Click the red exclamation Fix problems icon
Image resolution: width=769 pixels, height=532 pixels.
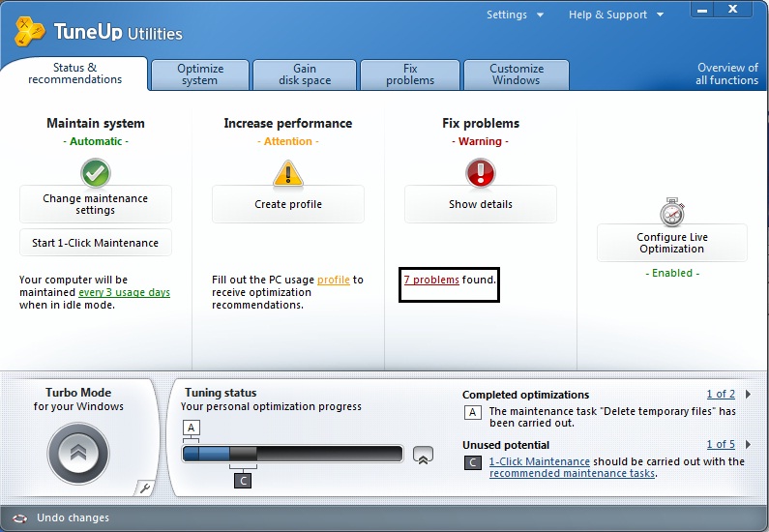[480, 172]
